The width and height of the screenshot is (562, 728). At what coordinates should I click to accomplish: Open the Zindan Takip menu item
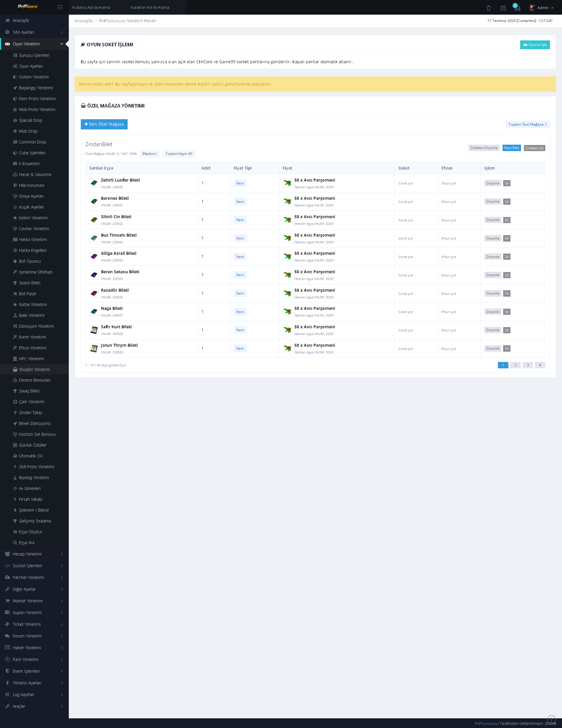(30, 413)
